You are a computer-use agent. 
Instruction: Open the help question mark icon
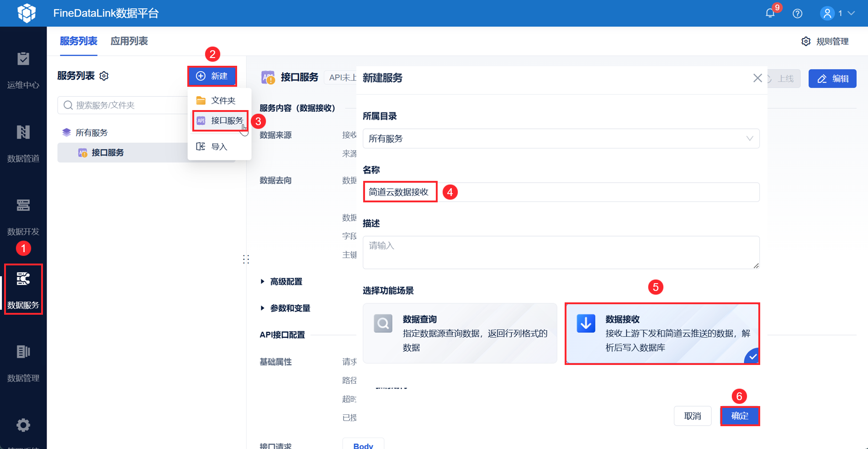point(798,14)
